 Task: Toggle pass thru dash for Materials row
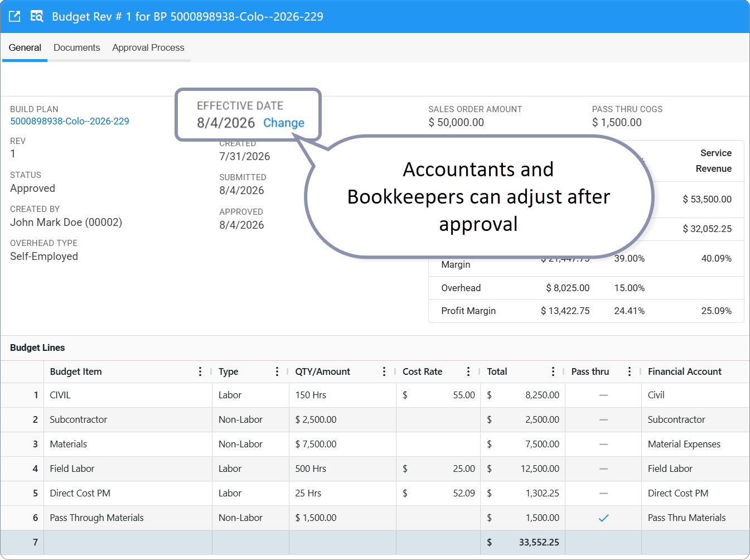point(603,444)
